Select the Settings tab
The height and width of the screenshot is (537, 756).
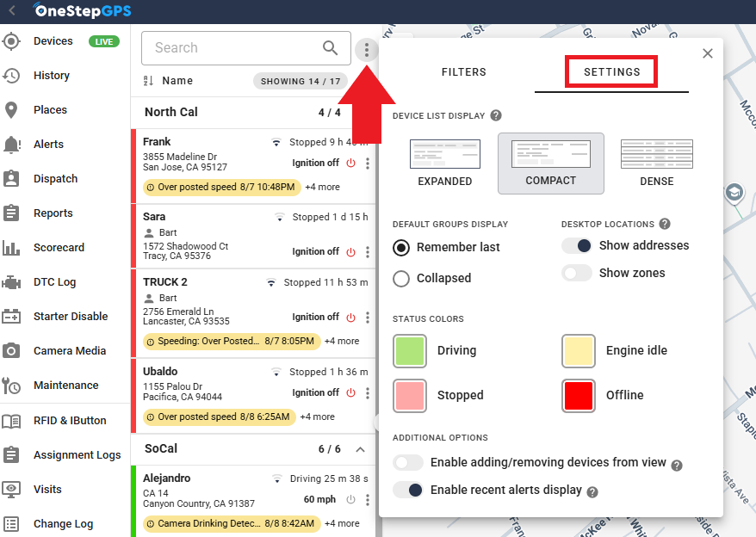[611, 72]
